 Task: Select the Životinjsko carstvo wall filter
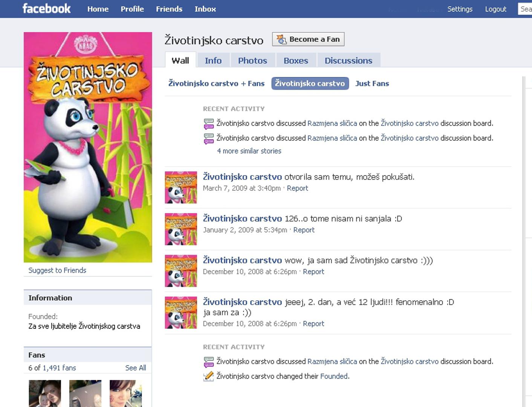[x=310, y=83]
